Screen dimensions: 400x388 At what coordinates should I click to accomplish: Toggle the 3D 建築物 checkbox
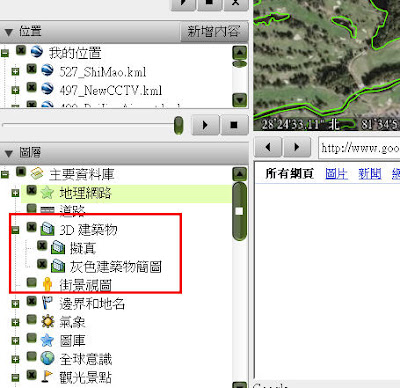(x=31, y=227)
